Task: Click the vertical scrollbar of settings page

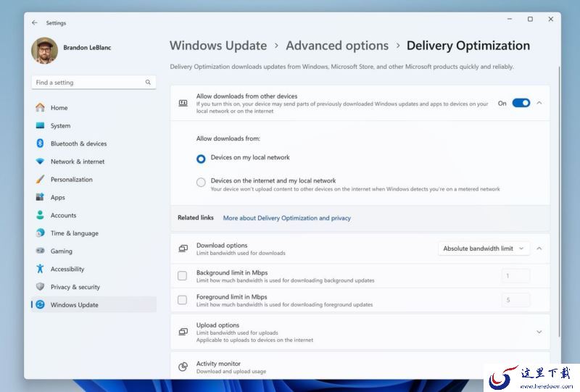Action: click(559, 201)
